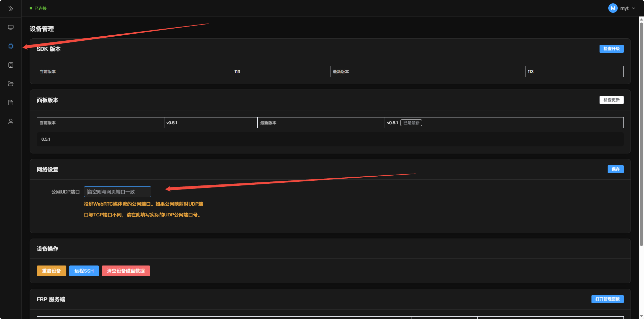The image size is (644, 319).
Task: Click the blue M avatar icon
Action: [x=613, y=8]
